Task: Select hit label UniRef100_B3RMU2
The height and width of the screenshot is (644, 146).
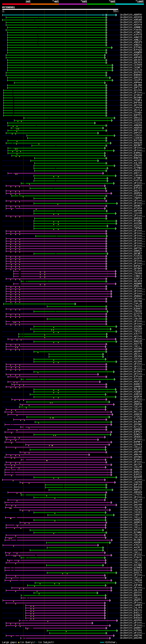Action: click(x=131, y=153)
